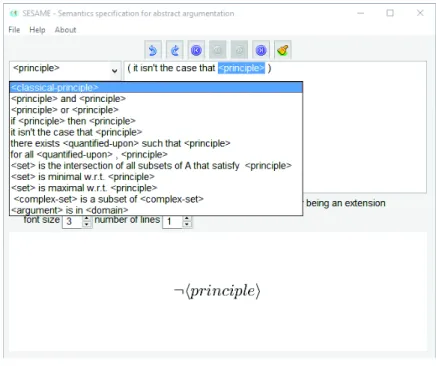Select '<principle> and <principle>' option
436x366 pixels.
click(156, 99)
